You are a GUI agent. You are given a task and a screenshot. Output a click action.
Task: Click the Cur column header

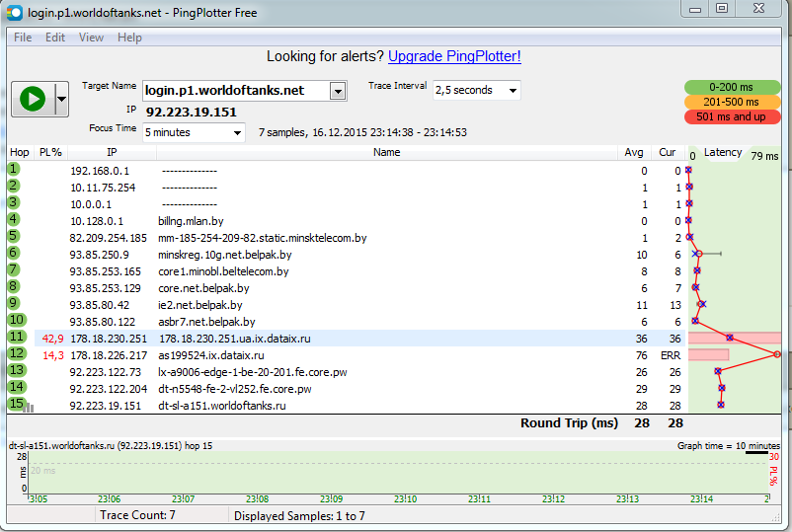[x=668, y=152]
